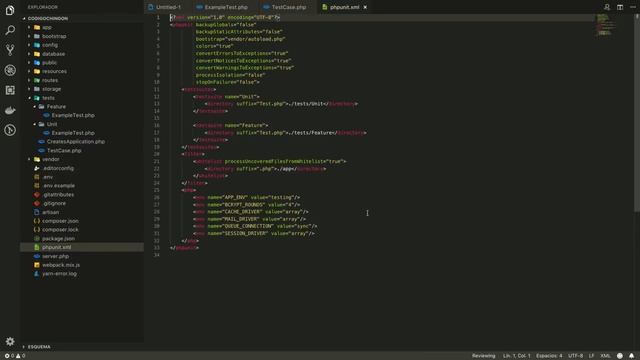Expand the database folder arrow
The width and height of the screenshot is (640, 360).
[29, 54]
